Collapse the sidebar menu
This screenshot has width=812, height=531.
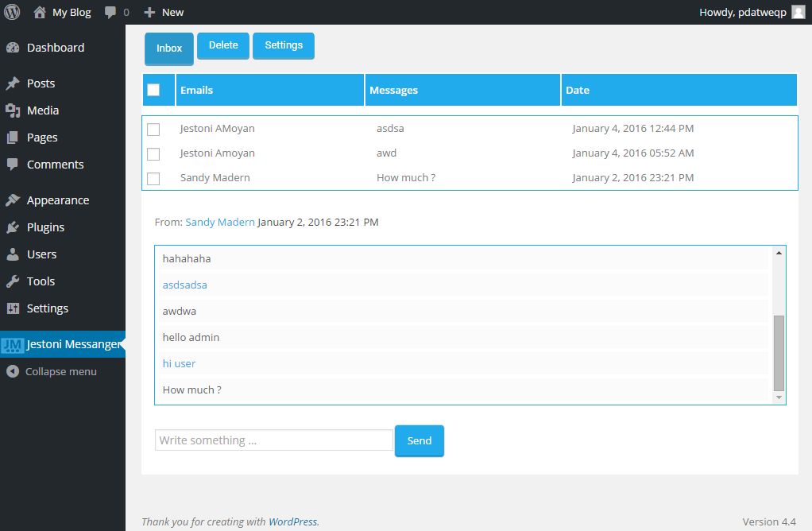(52, 371)
